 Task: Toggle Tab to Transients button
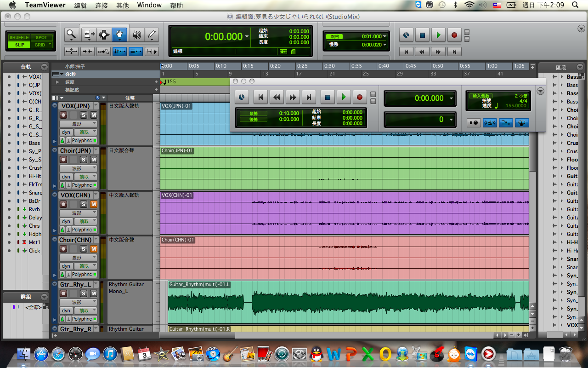pyautogui.click(x=87, y=52)
